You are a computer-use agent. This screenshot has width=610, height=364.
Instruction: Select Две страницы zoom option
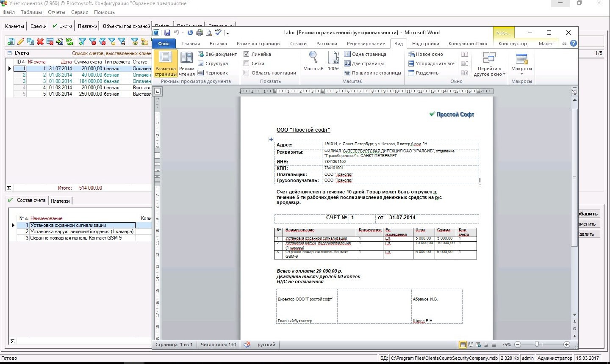click(x=364, y=63)
